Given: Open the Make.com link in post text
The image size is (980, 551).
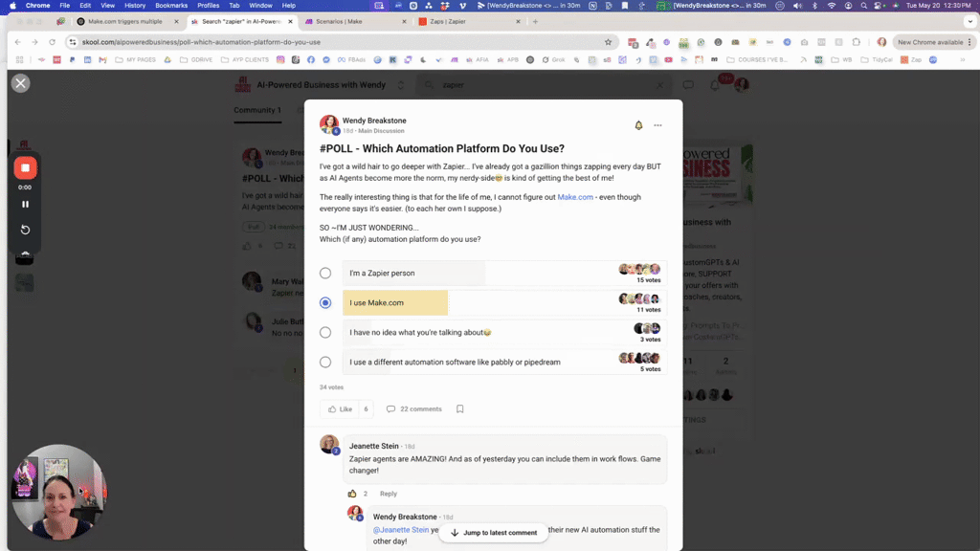Looking at the screenshot, I should [x=575, y=197].
